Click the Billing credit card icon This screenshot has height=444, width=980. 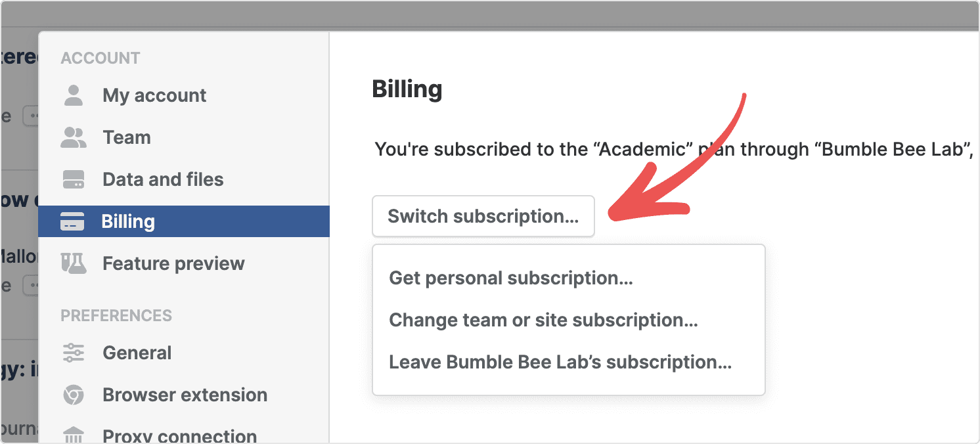(73, 221)
